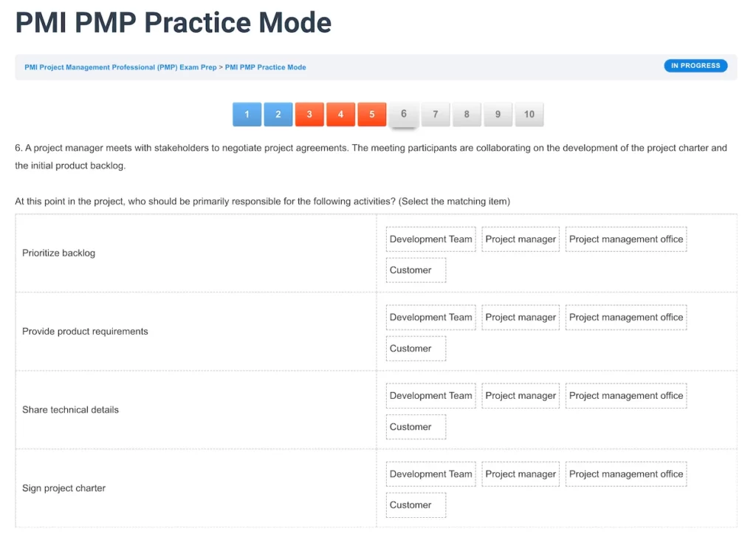Select Project manager for Prioritize backlog
Image resolution: width=756 pixels, height=543 pixels.
(x=520, y=239)
